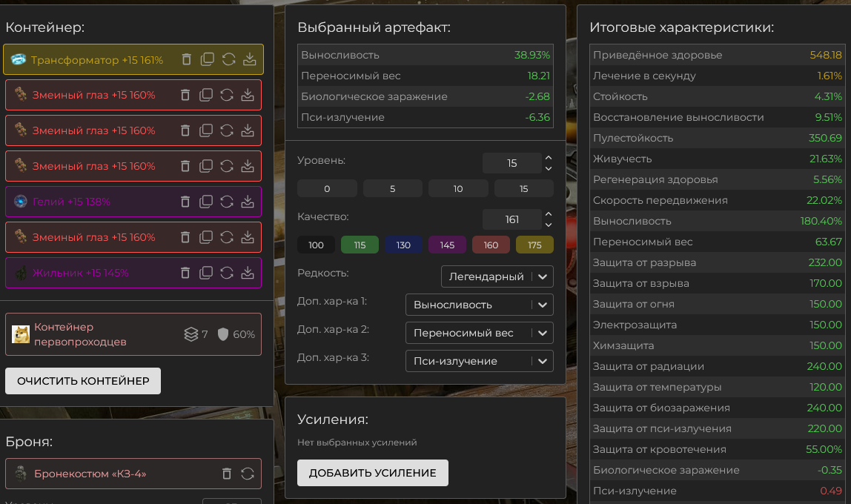Swap the Жильник artifact via refresh icon
Screen dimensions: 851x504
[x=227, y=272]
